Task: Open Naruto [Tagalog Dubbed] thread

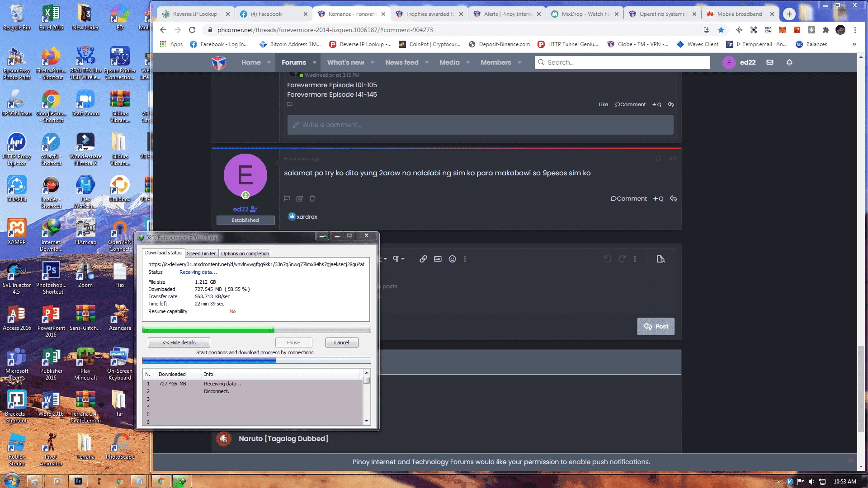Action: coord(283,438)
